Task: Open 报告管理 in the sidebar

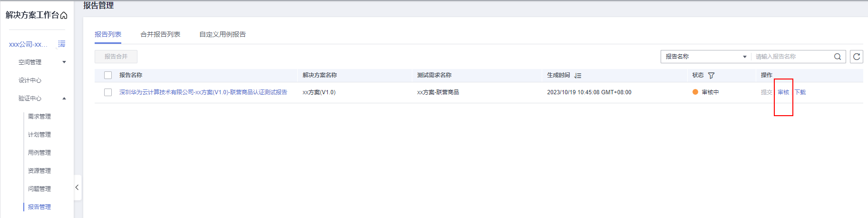Action: tap(39, 207)
